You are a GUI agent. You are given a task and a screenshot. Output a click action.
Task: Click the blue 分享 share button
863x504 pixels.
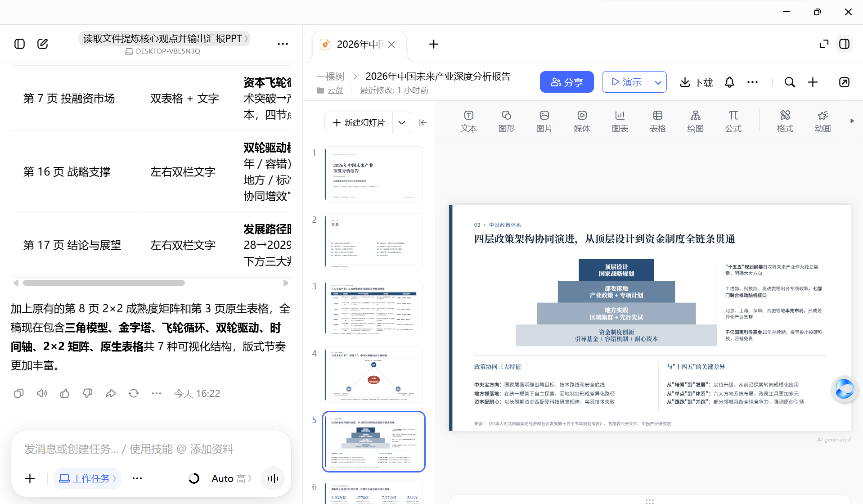566,82
